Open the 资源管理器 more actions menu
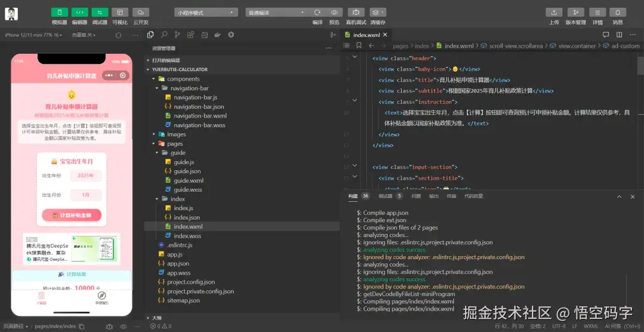 point(329,48)
